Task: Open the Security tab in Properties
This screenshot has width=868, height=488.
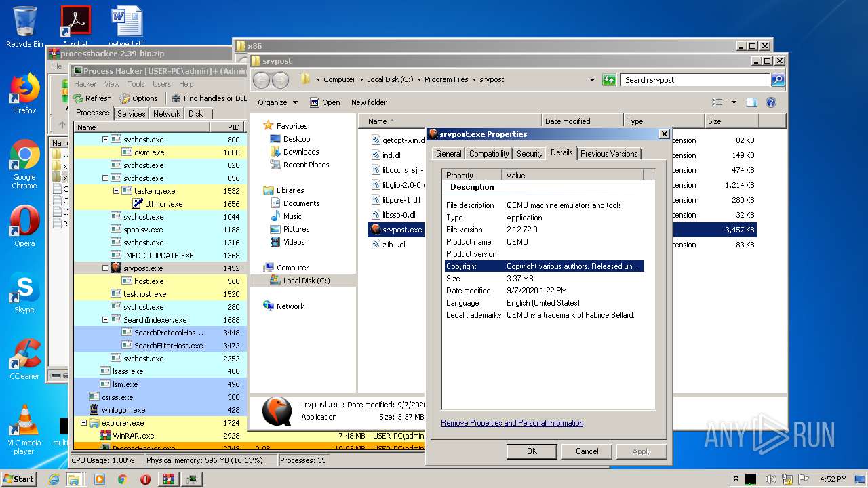Action: tap(530, 154)
